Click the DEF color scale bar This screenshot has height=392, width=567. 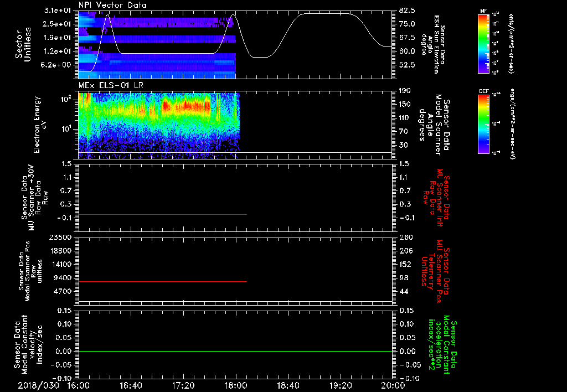click(x=483, y=124)
